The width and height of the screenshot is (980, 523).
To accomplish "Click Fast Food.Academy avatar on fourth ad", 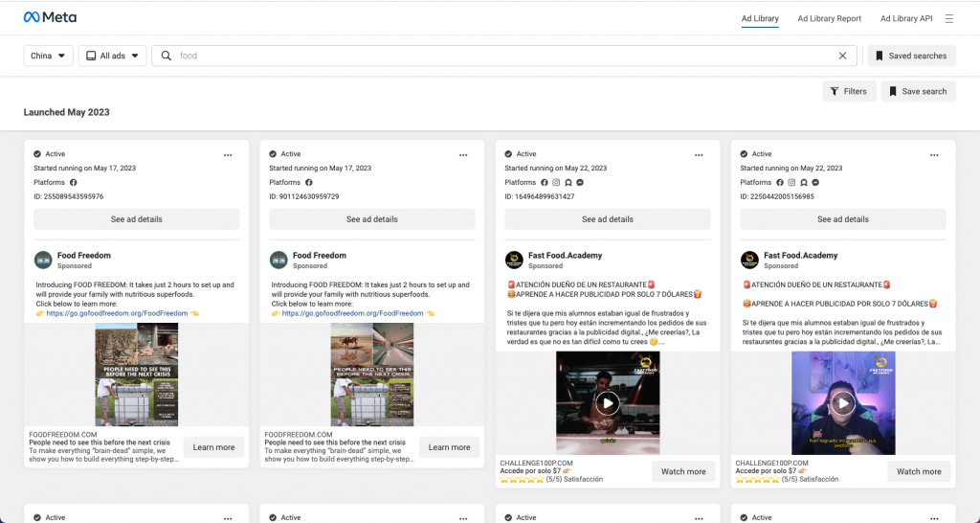I will click(x=750, y=260).
